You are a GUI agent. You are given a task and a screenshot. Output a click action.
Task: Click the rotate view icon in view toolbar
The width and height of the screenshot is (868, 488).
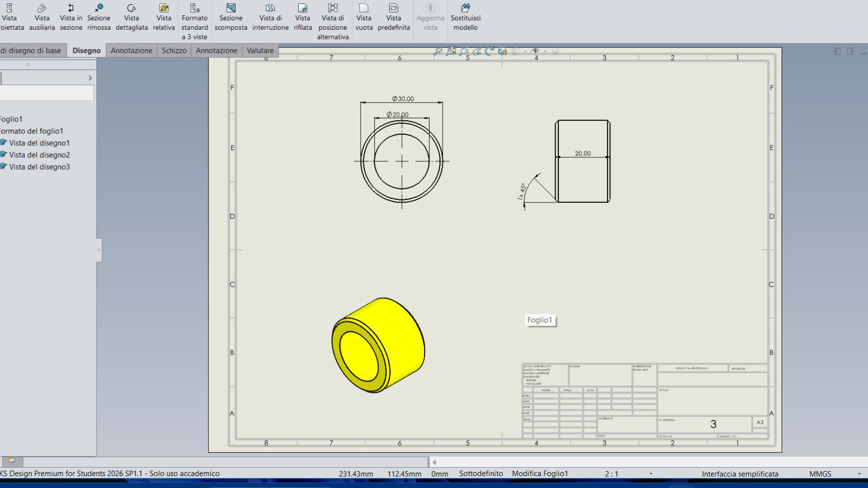tap(489, 52)
